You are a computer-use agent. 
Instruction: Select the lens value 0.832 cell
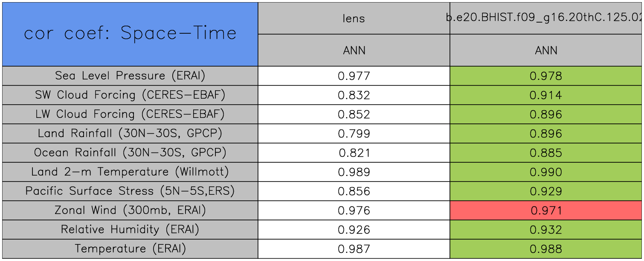tap(354, 95)
